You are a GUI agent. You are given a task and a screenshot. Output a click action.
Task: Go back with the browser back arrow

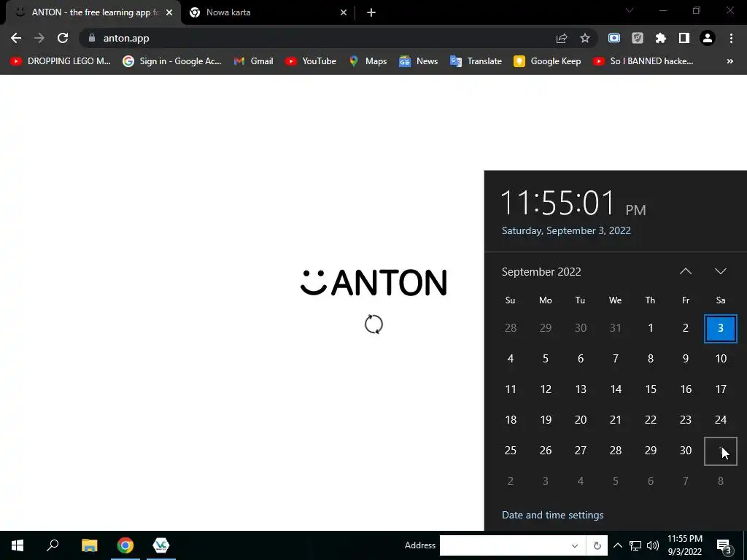(16, 38)
